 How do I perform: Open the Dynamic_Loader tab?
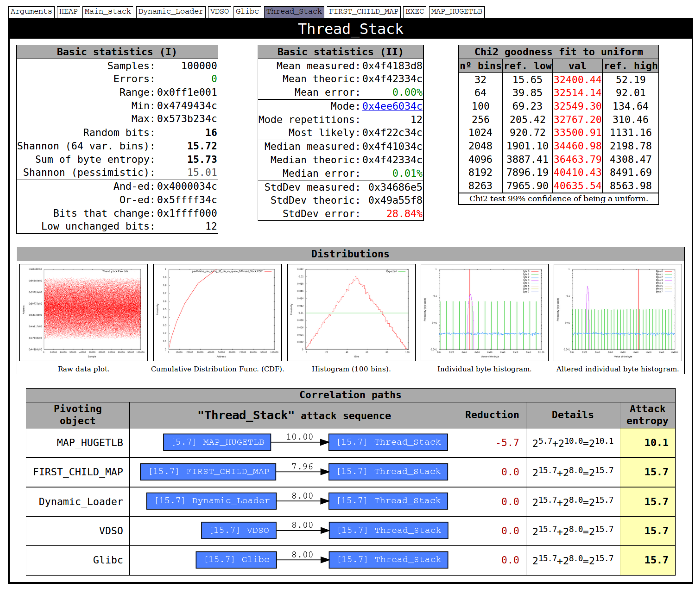point(171,12)
